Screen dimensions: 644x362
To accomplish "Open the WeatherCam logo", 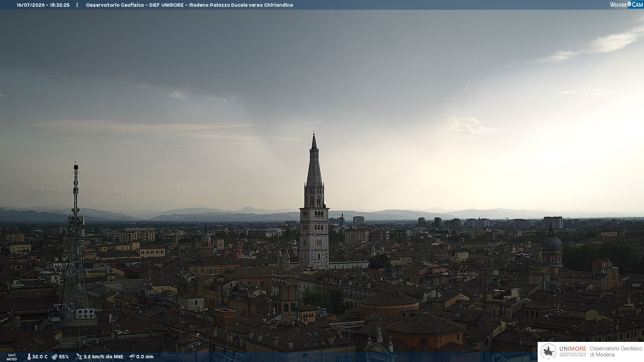I will coord(627,5).
